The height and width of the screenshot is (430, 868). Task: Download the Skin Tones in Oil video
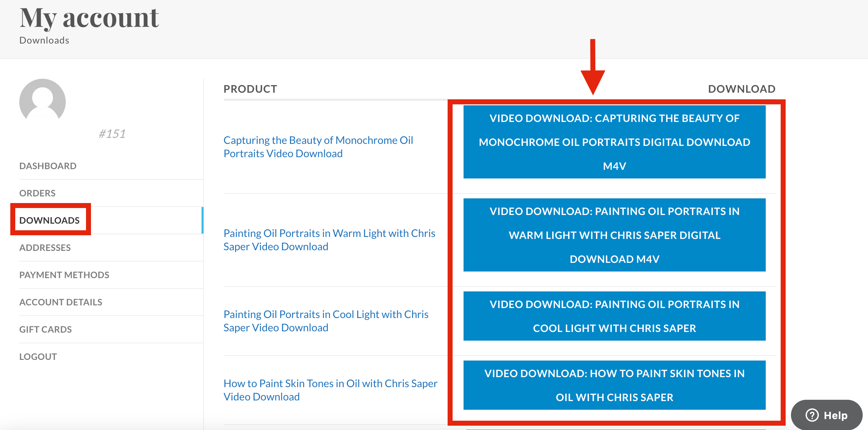coord(614,385)
